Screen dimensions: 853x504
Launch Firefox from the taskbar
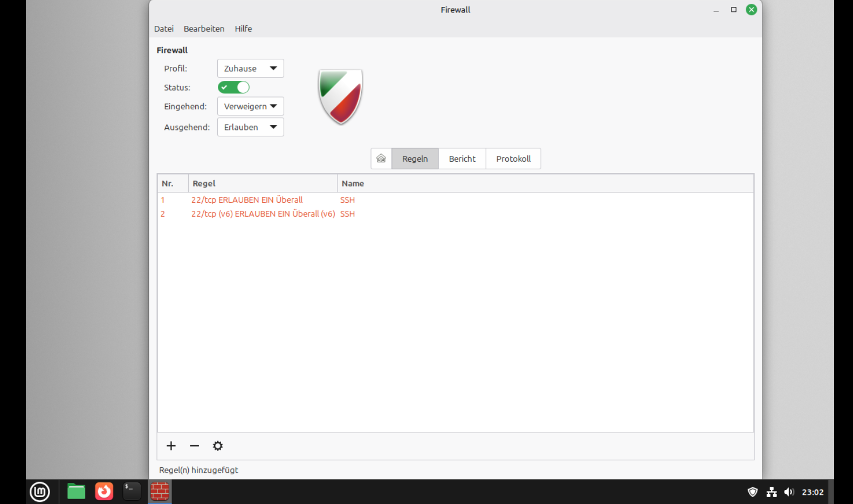click(104, 492)
